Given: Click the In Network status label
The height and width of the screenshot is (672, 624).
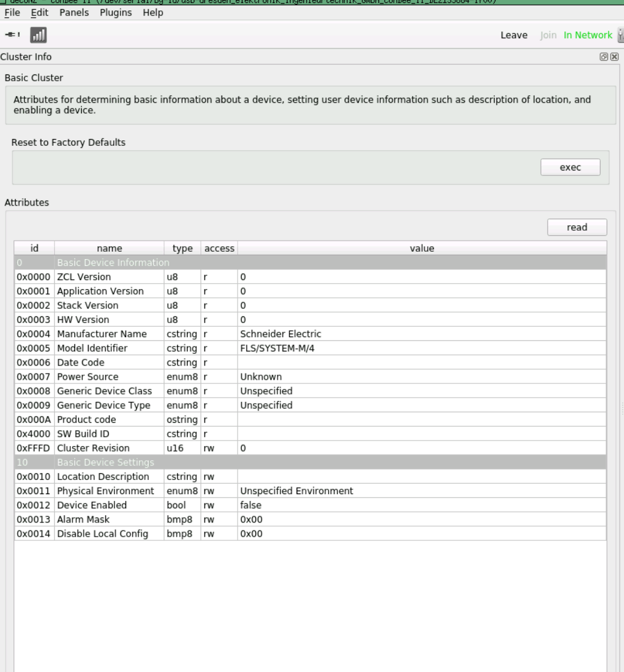Looking at the screenshot, I should pyautogui.click(x=588, y=35).
